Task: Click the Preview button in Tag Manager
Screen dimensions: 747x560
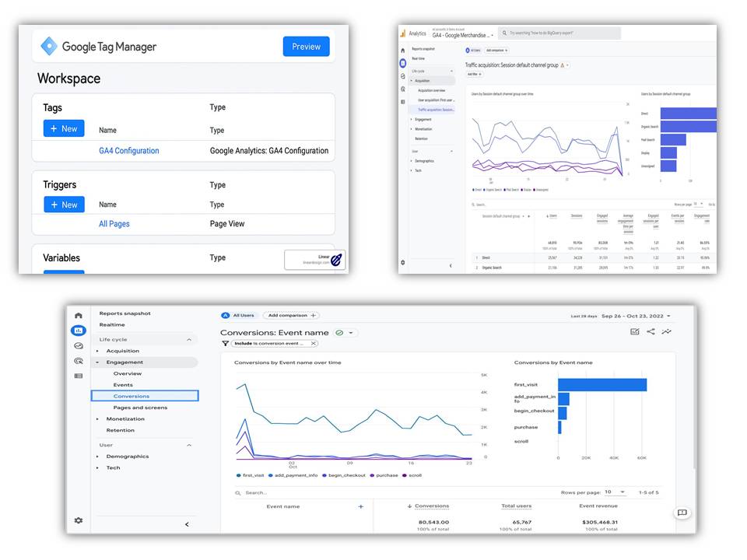Action: click(x=306, y=47)
